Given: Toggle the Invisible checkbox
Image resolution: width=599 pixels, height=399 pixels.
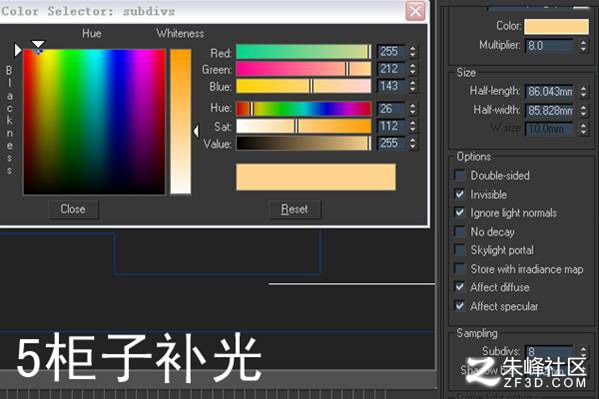Looking at the screenshot, I should point(460,194).
